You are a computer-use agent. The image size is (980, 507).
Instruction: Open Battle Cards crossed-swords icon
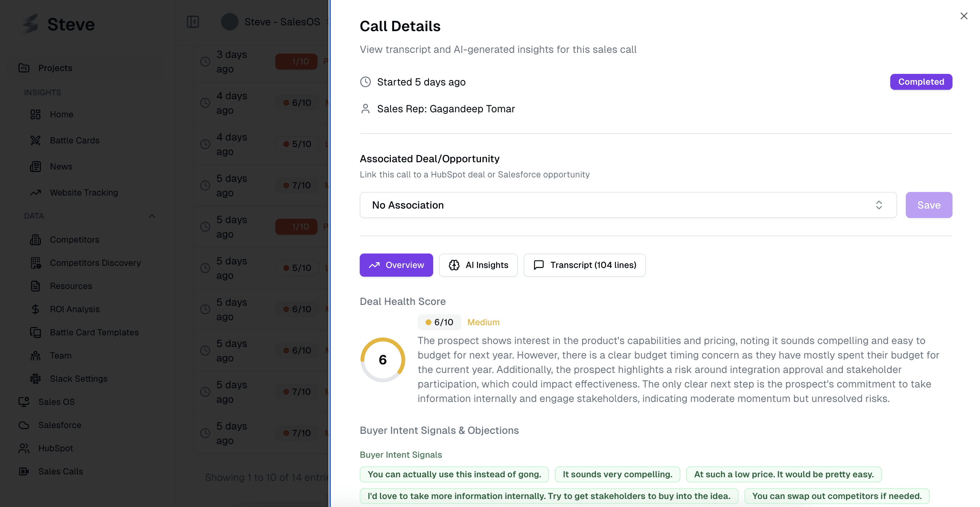[35, 141]
